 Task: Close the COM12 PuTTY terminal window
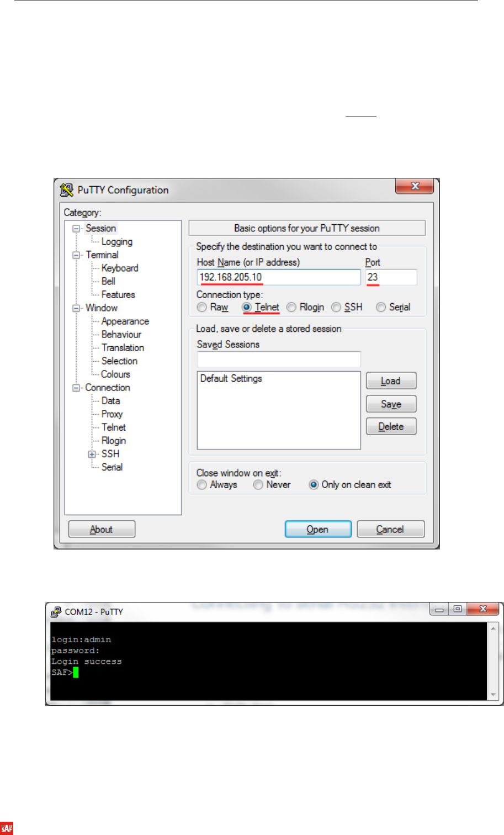coord(482,609)
